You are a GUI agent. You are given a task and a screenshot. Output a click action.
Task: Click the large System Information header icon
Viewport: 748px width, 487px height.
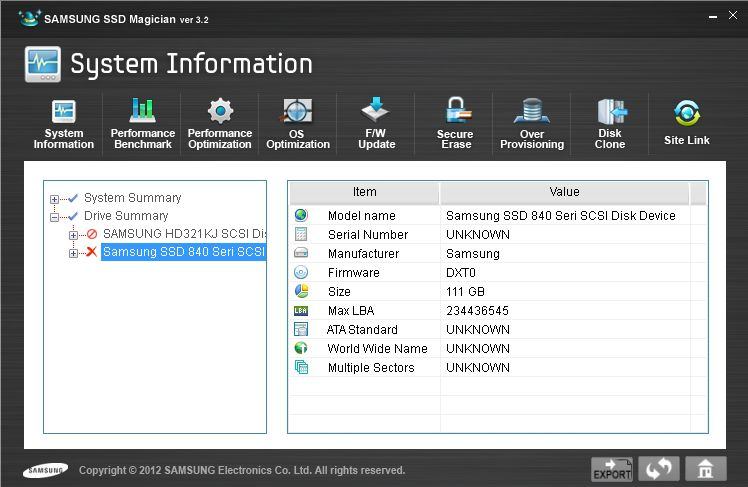coord(43,64)
